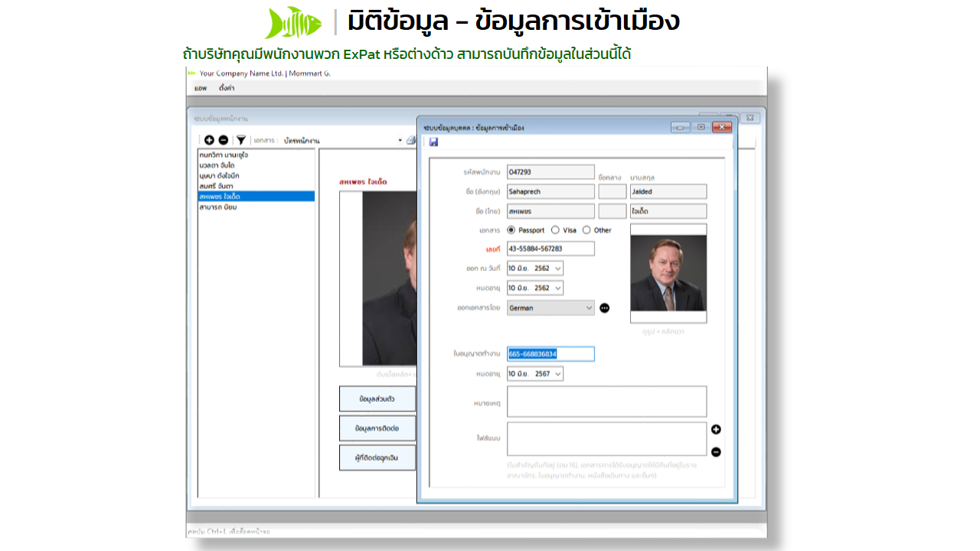Select the Passport radio button
Viewport: 980px width, 551px height.
511,230
